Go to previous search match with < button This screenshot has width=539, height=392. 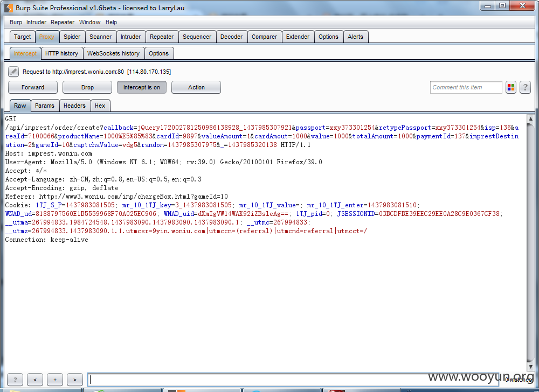click(x=35, y=380)
